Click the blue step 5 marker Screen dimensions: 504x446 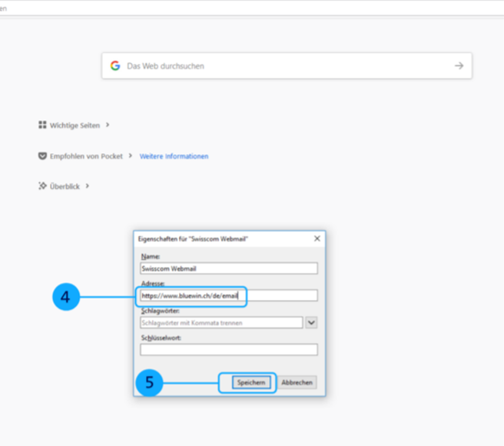(x=149, y=382)
